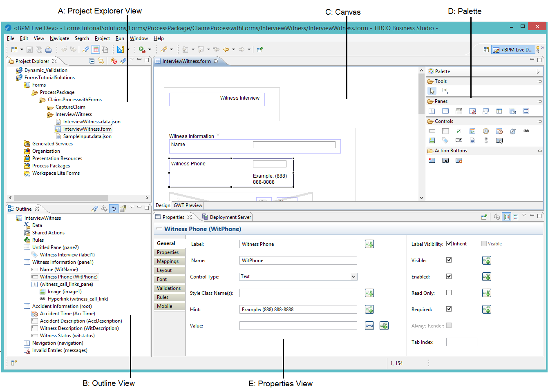Collapse the Controls section in Palette
Viewport: 548px width, 392px height.
(539, 122)
